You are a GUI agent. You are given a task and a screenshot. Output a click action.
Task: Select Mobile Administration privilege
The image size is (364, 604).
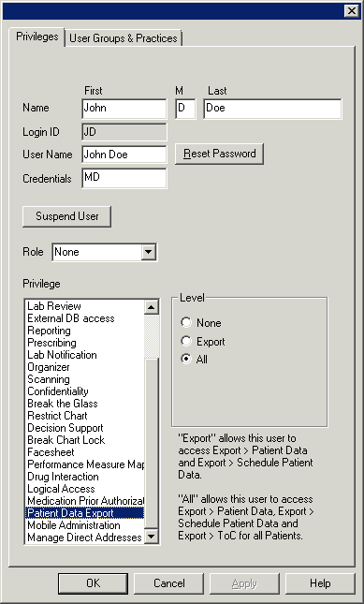84,525
